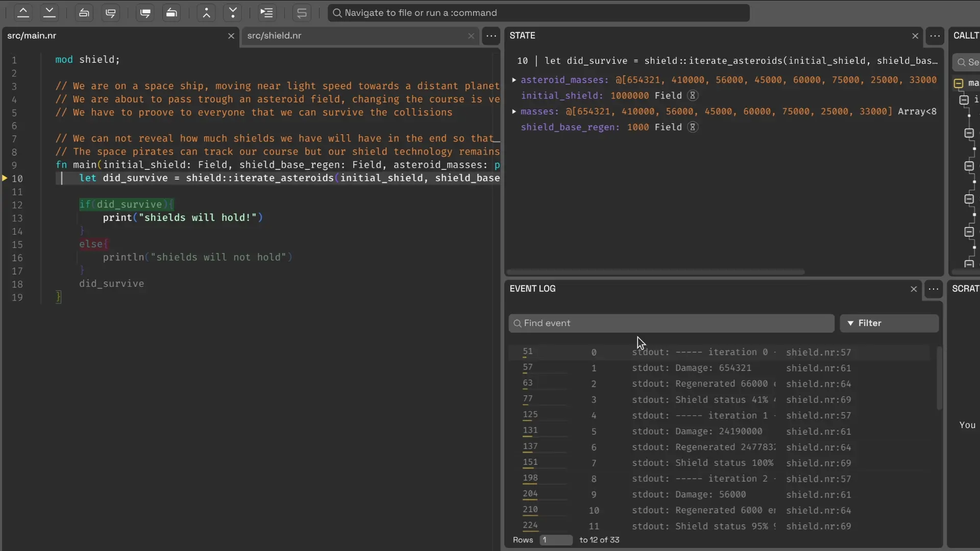Screen dimensions: 980x551
Task: Switch to the src/shield.nr tab
Action: (274, 36)
